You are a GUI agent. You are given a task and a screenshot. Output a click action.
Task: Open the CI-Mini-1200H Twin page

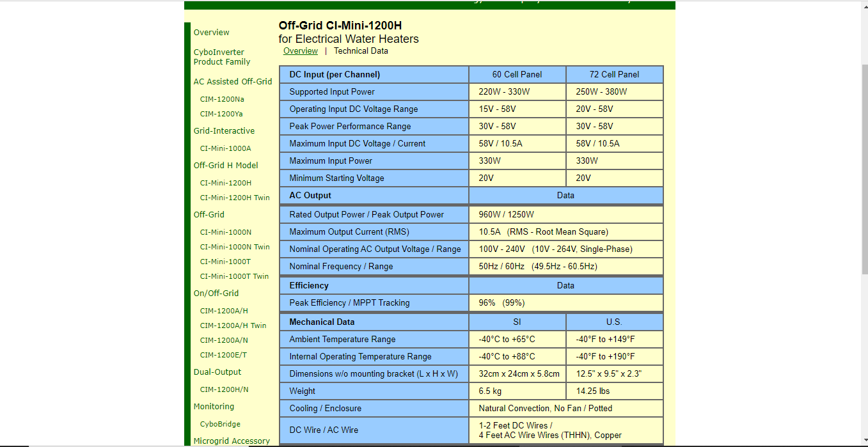pyautogui.click(x=235, y=198)
